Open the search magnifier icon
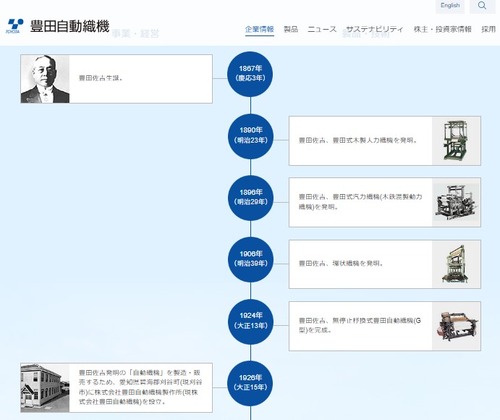Image resolution: width=500 pixels, height=420 pixels. 482,6
